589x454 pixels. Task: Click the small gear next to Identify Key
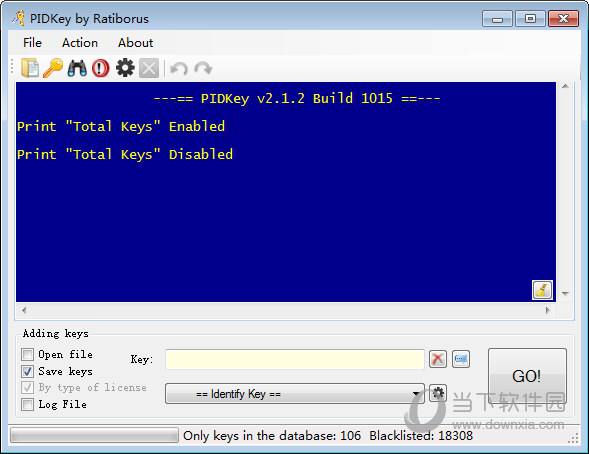438,393
